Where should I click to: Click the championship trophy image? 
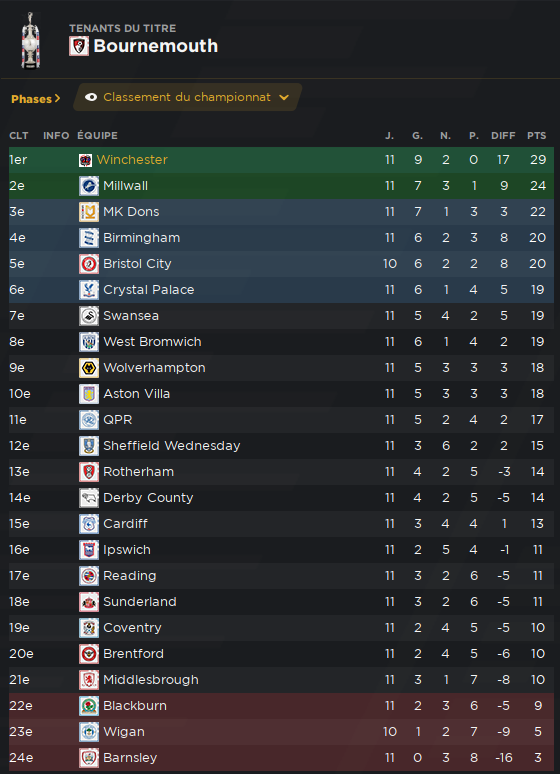tap(31, 41)
